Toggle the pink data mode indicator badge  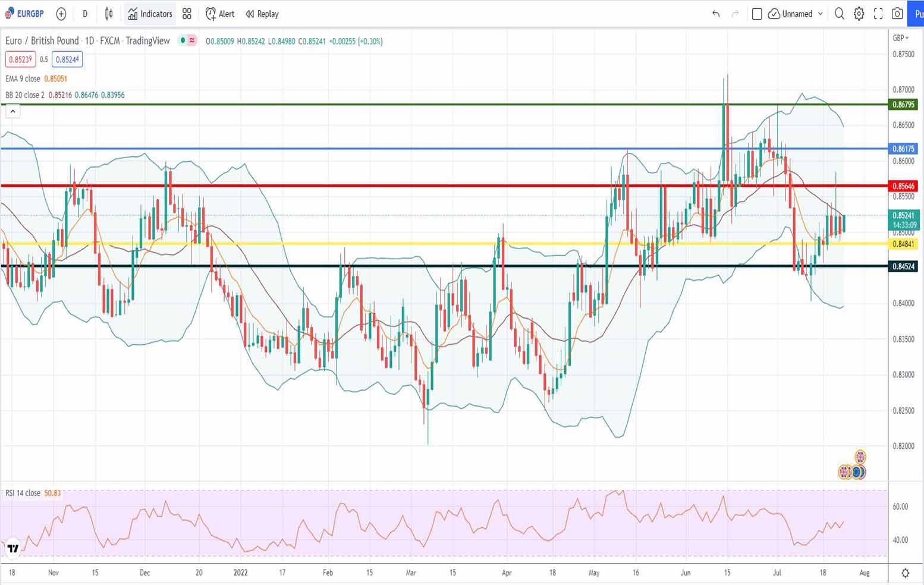pos(192,40)
